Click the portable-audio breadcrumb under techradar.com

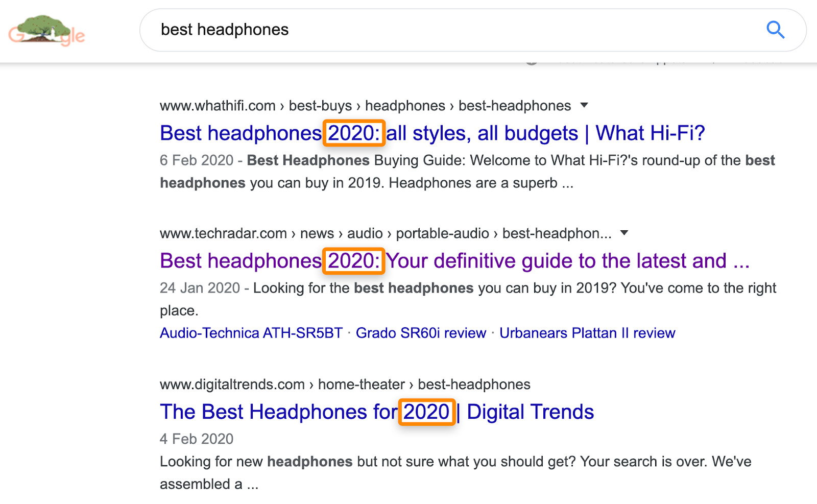(442, 233)
